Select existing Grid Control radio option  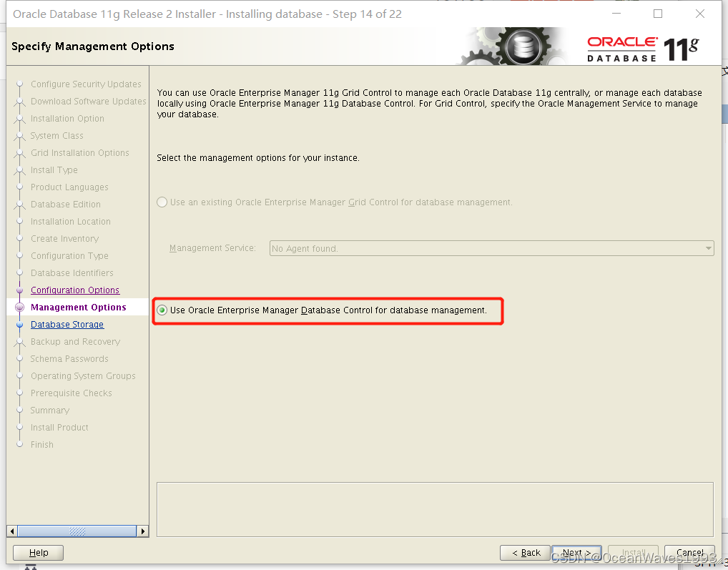click(162, 202)
